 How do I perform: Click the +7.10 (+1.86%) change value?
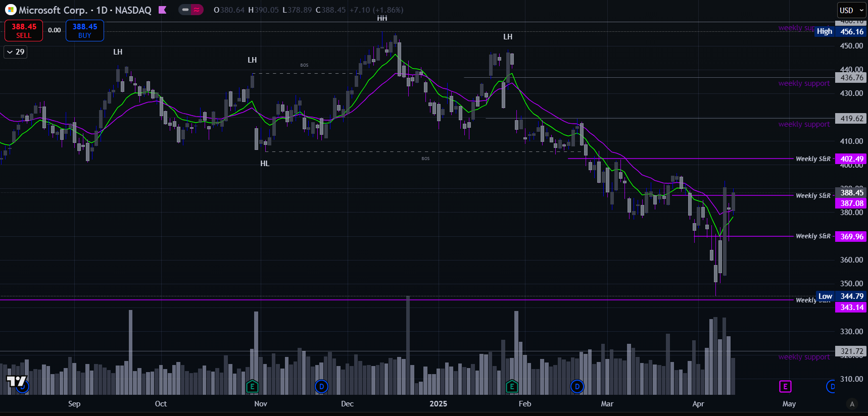[x=376, y=10]
